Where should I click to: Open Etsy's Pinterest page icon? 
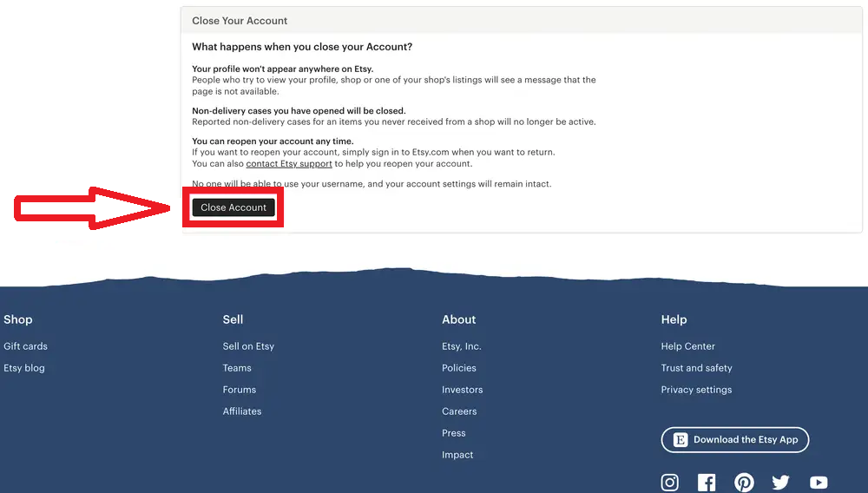point(744,483)
